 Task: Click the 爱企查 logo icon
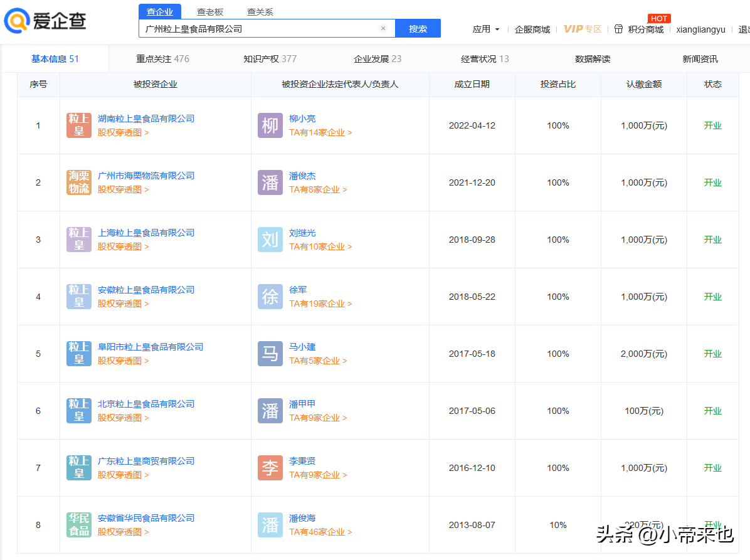point(16,21)
